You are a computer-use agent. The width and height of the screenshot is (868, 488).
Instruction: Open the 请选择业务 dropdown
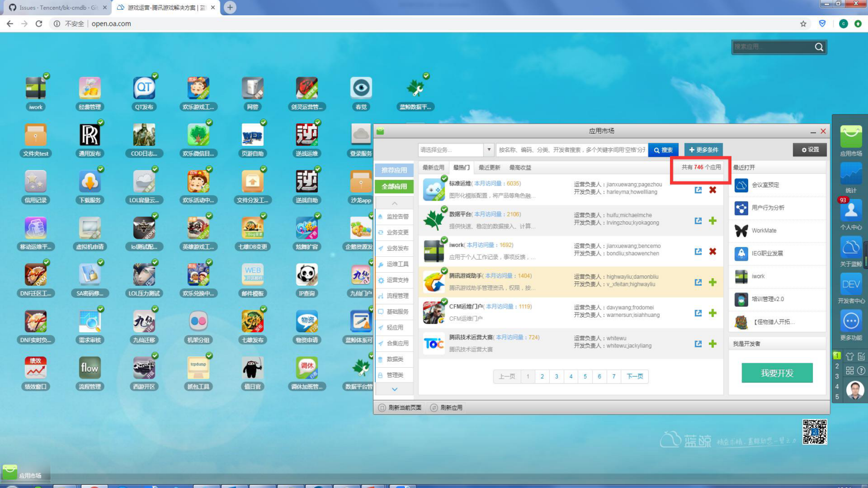[x=456, y=150]
